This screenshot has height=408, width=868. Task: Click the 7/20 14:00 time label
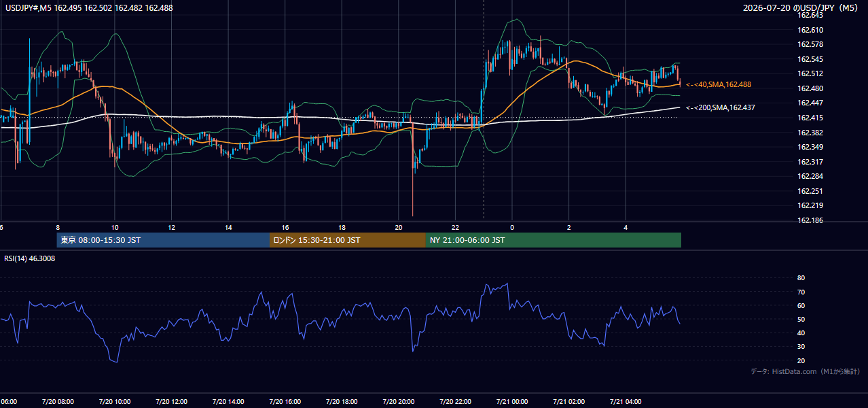(228, 402)
